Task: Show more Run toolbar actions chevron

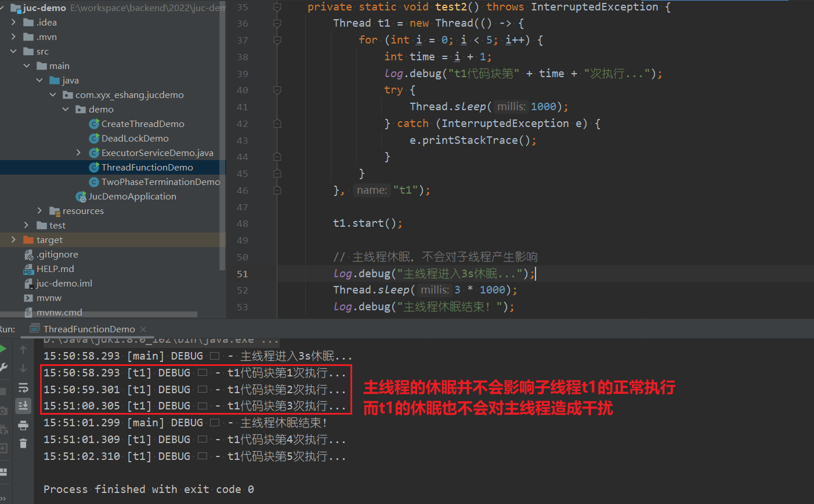Action: pos(3,498)
